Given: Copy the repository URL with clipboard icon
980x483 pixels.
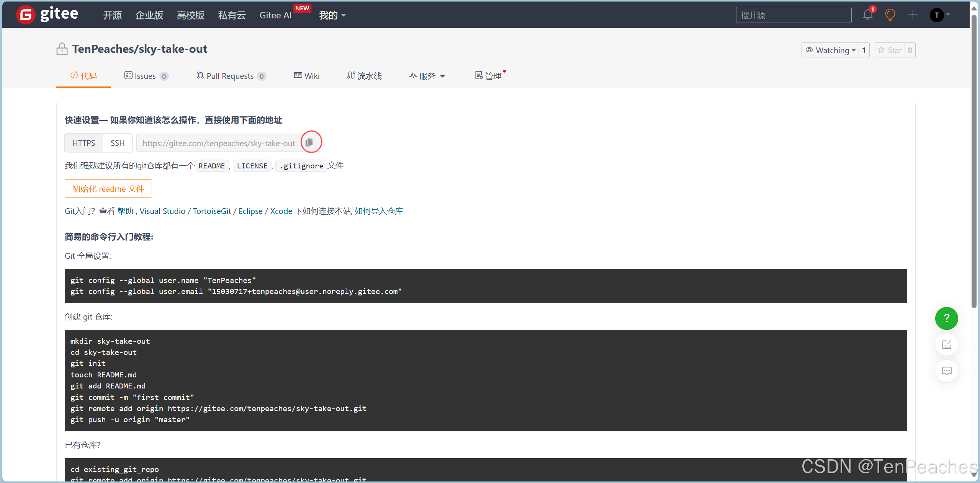Looking at the screenshot, I should coord(309,142).
